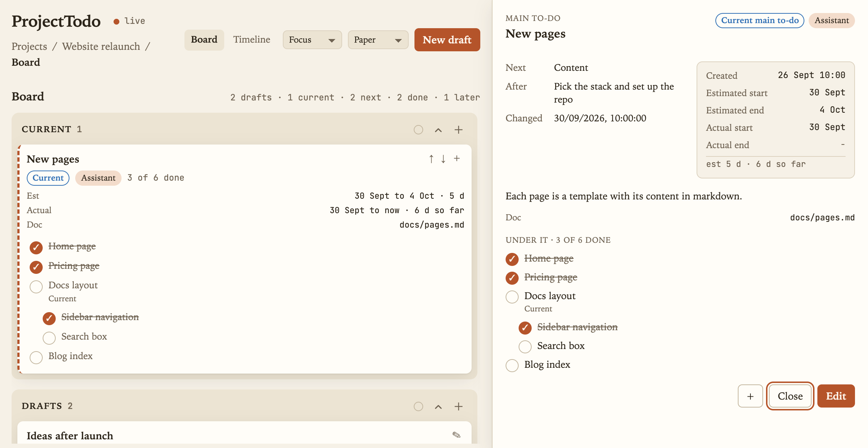Switch to the Board tab
This screenshot has height=448, width=868.
click(204, 40)
